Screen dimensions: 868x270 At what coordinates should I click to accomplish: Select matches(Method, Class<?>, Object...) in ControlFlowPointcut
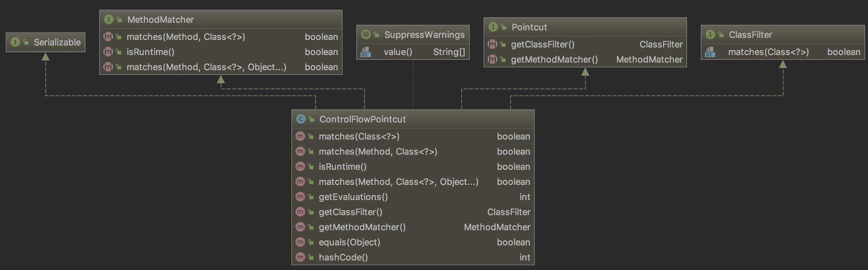399,182
